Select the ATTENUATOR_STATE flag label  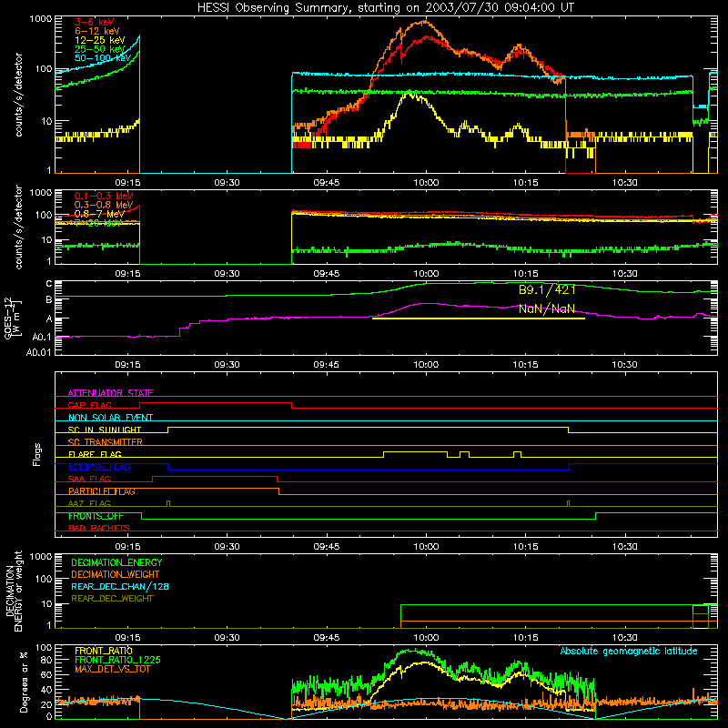(110, 393)
